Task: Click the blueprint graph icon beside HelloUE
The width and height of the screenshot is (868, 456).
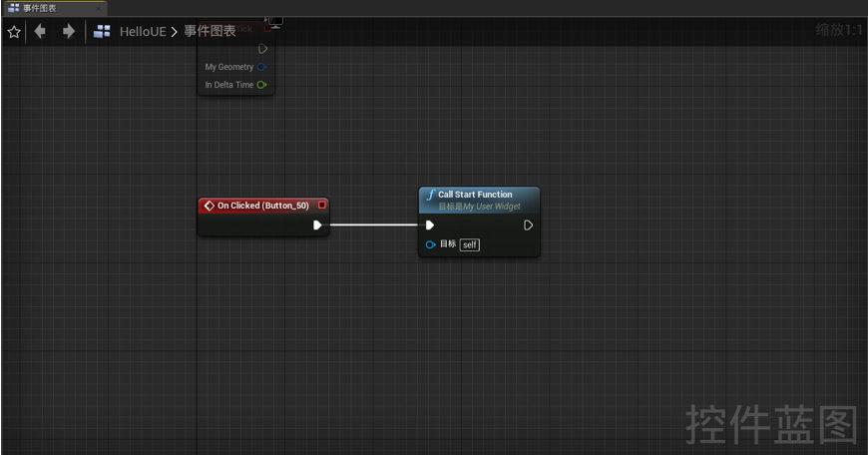Action: (102, 32)
